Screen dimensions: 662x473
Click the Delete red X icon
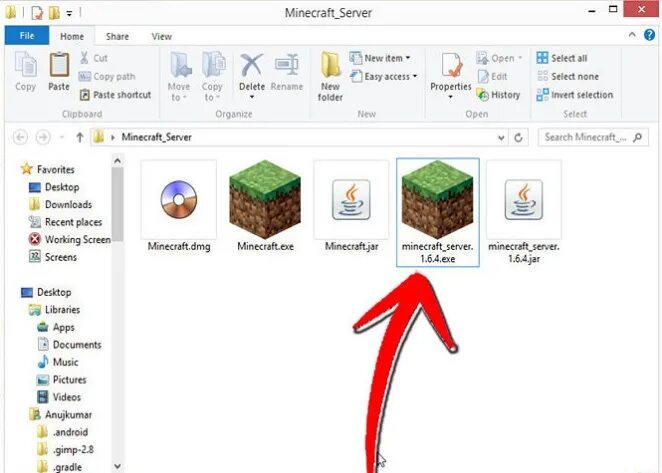[x=252, y=65]
